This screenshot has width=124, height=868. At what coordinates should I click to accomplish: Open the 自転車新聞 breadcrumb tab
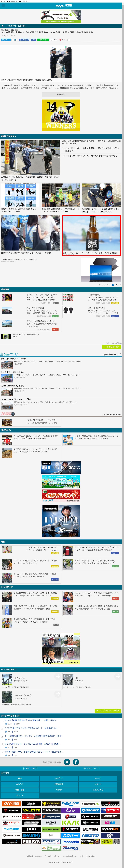click(11, 26)
